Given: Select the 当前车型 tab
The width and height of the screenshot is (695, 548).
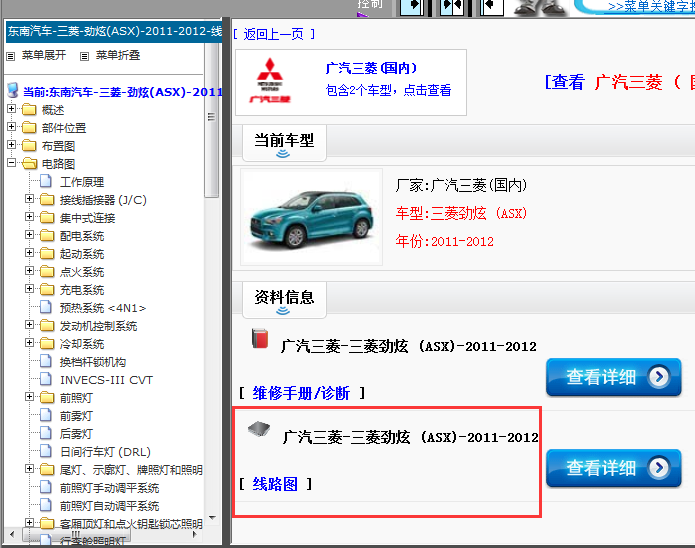Looking at the screenshot, I should [284, 143].
